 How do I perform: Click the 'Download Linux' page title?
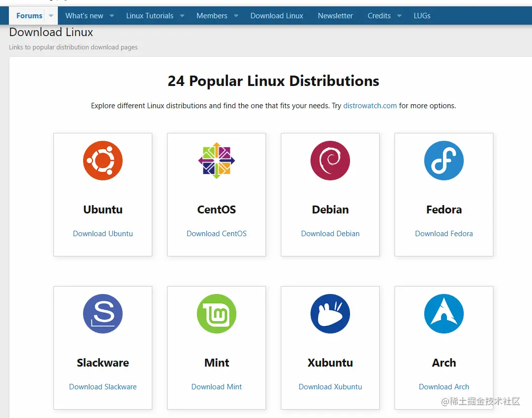click(x=51, y=32)
